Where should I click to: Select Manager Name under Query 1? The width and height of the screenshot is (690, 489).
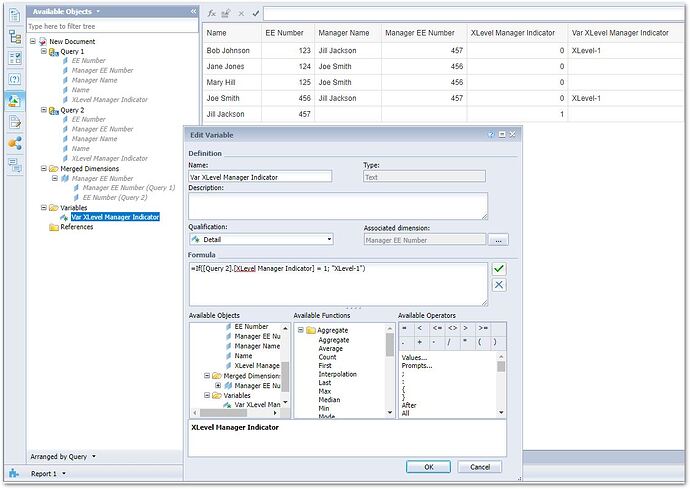[94, 80]
